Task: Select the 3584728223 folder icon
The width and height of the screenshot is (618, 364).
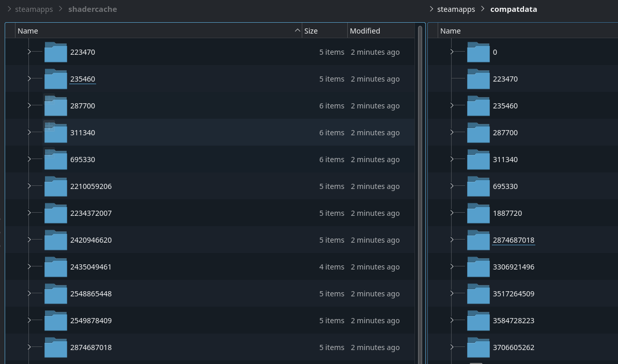Action: tap(478, 320)
